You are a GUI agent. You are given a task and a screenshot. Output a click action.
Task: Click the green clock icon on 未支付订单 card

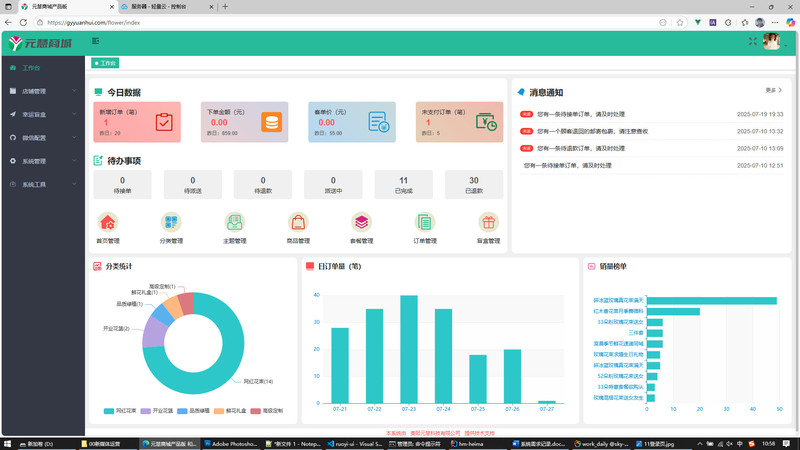coord(486,122)
